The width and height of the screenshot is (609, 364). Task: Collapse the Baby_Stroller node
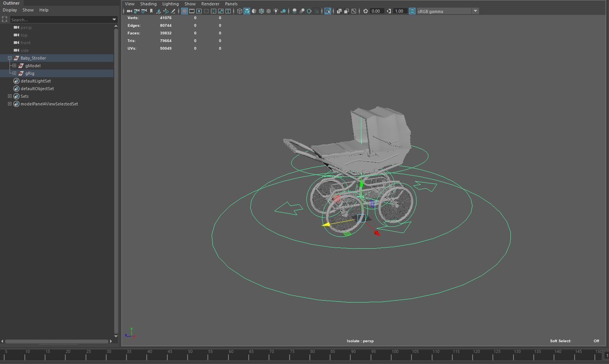pos(10,58)
